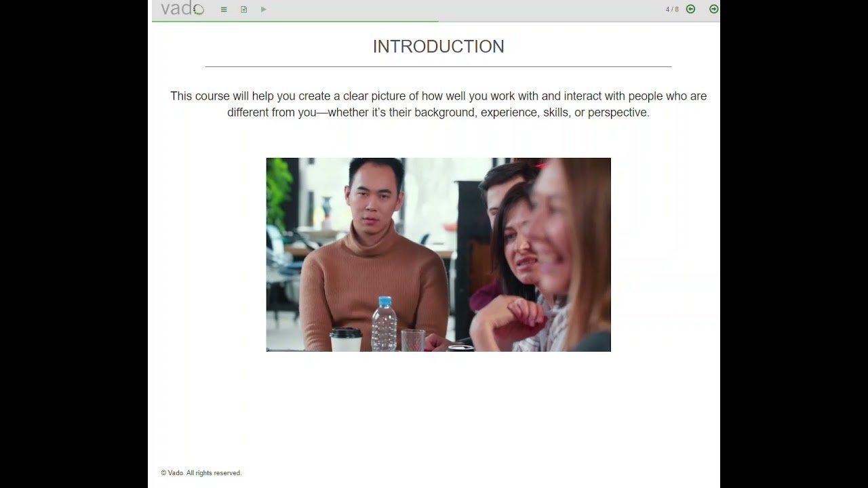Click the INTRODUCTION heading
The width and height of the screenshot is (868, 488).
438,47
